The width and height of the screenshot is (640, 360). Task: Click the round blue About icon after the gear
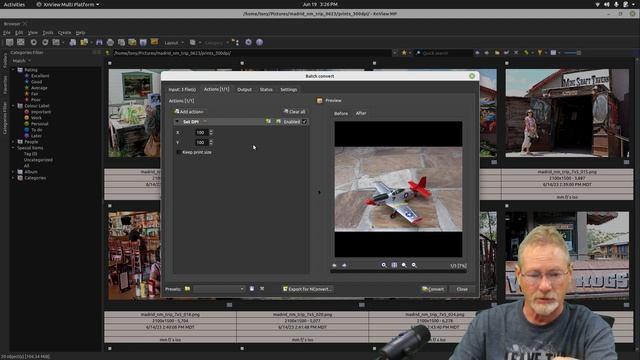[259, 42]
